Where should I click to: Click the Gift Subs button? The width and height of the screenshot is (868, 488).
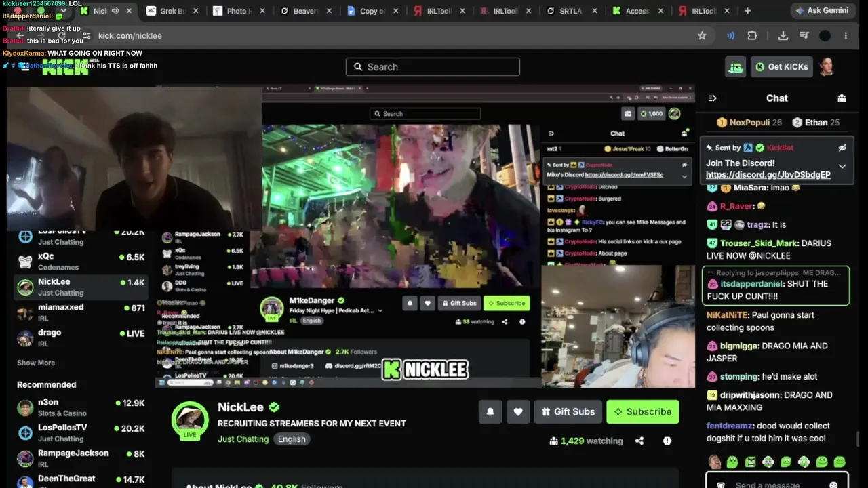(x=568, y=411)
